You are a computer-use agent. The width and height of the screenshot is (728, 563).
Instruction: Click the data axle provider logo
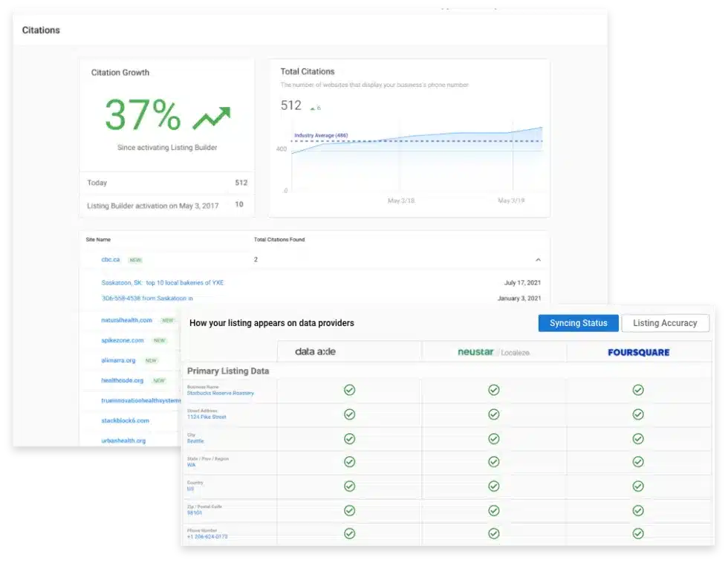tap(315, 351)
